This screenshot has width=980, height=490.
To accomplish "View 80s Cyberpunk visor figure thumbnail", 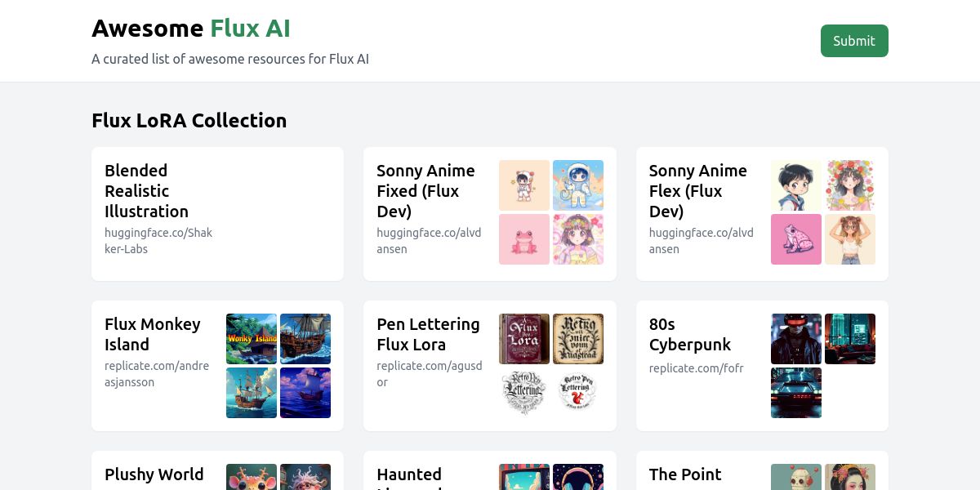I will click(796, 339).
